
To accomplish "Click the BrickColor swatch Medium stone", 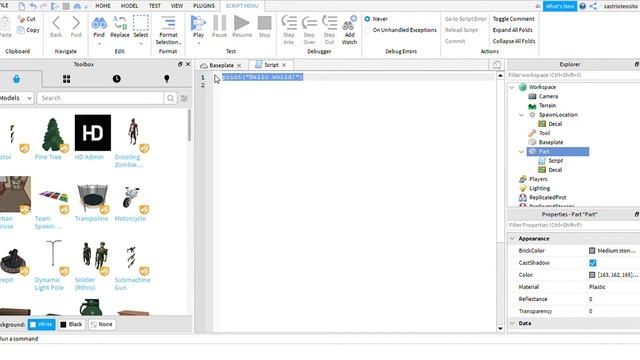I will tap(592, 251).
